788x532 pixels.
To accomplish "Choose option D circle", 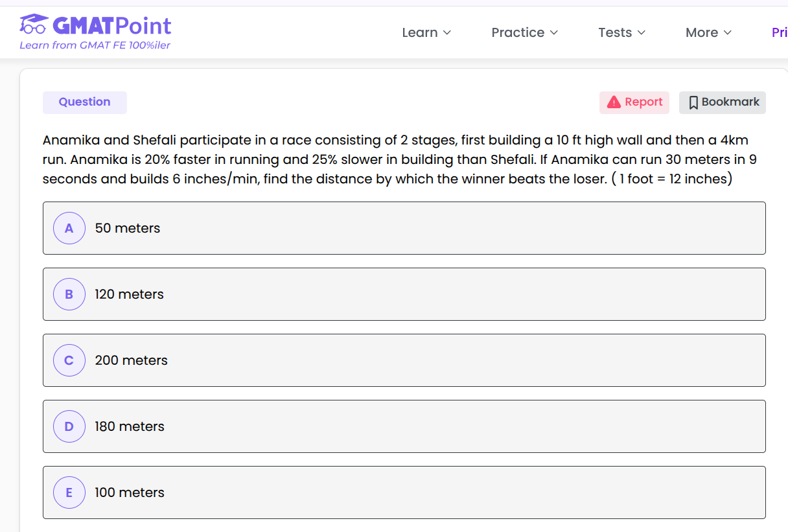I will click(x=69, y=426).
